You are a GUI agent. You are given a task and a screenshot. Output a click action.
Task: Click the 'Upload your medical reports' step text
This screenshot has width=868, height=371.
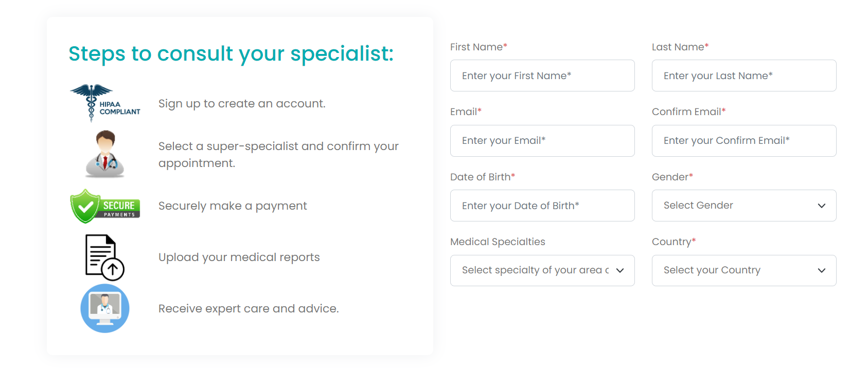(x=239, y=257)
